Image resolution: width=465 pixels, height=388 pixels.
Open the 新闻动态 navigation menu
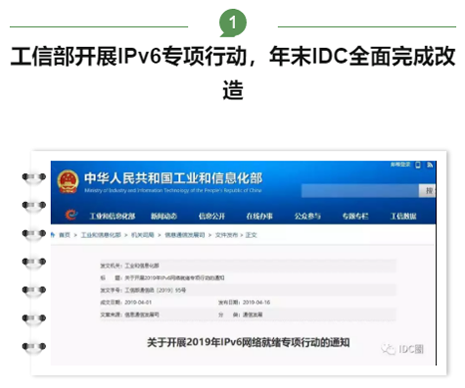(x=164, y=216)
